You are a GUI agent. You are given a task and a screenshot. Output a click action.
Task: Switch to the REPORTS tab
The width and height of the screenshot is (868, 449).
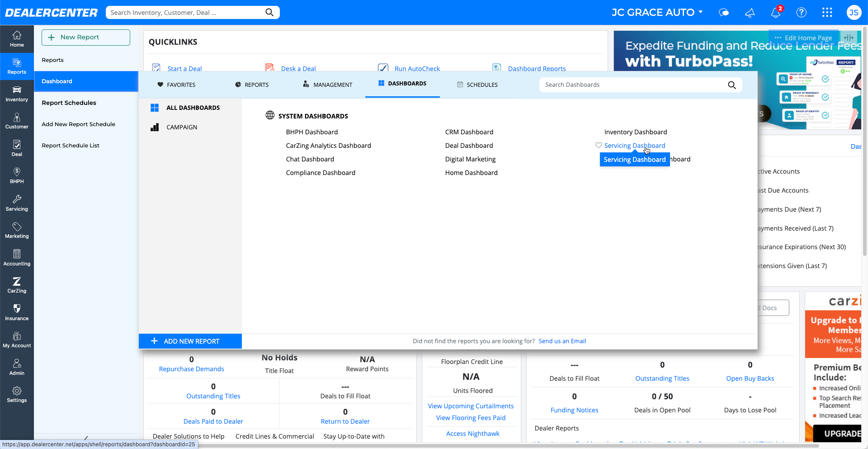click(252, 85)
